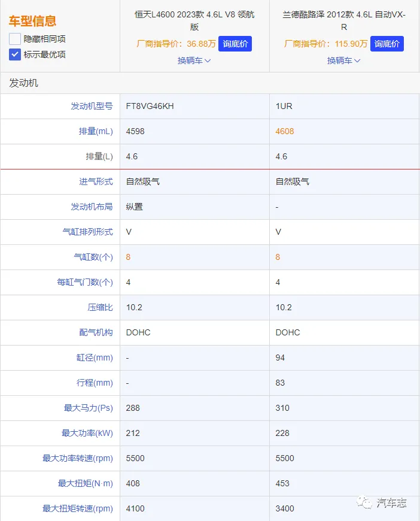Click 询底价 for 兰德酷路泽
Viewport: 420px width, 521px height.
point(387,44)
